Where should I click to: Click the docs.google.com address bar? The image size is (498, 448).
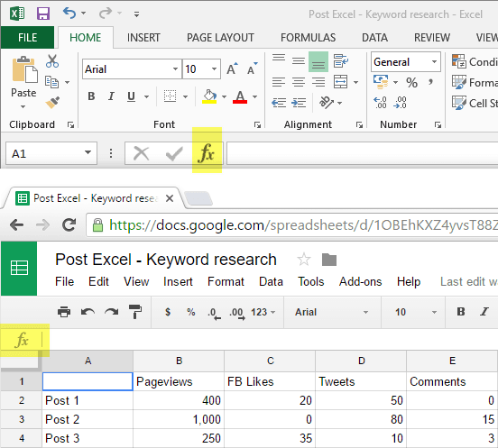(292, 225)
